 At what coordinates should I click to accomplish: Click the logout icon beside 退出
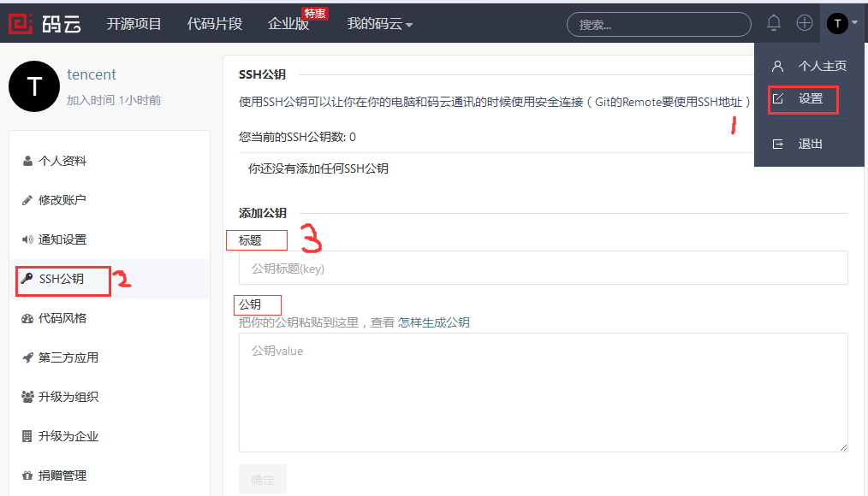point(778,145)
